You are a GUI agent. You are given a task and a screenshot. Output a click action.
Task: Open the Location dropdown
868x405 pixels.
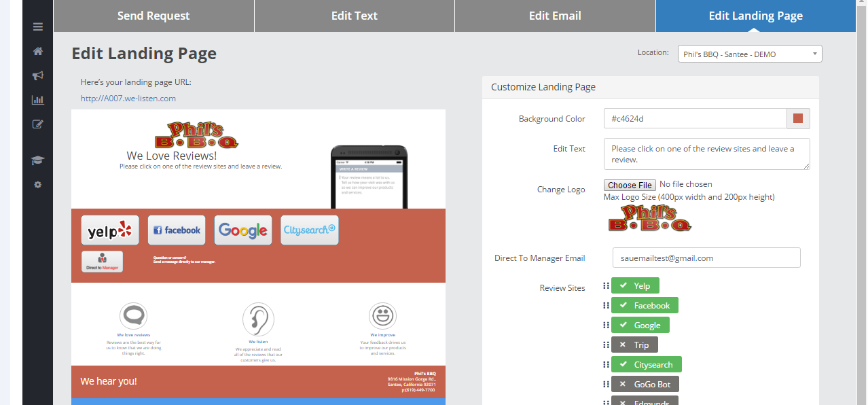[749, 54]
